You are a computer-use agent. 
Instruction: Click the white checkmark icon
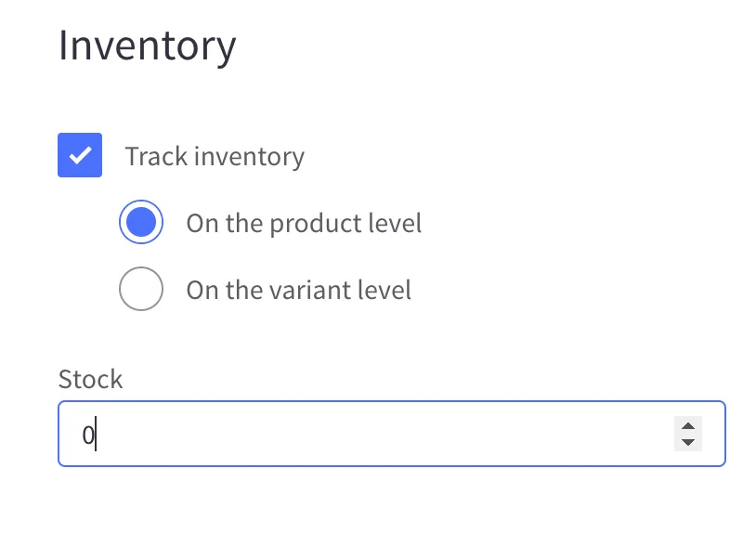[80, 155]
